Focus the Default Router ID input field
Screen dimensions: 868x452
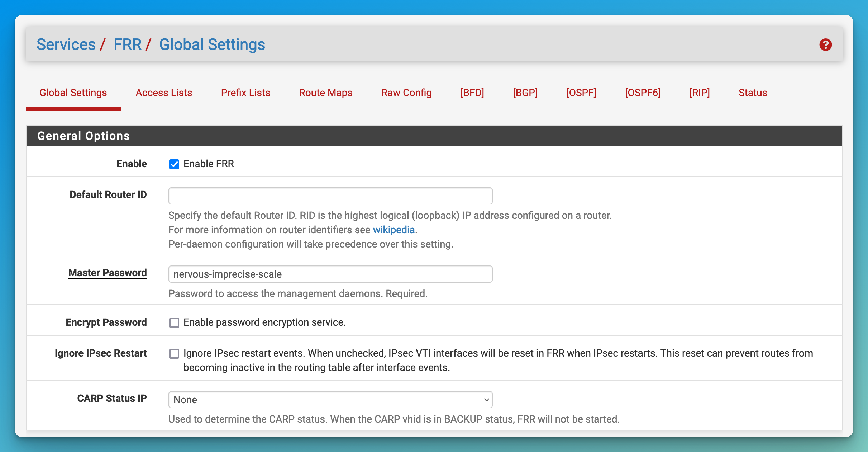tap(330, 196)
